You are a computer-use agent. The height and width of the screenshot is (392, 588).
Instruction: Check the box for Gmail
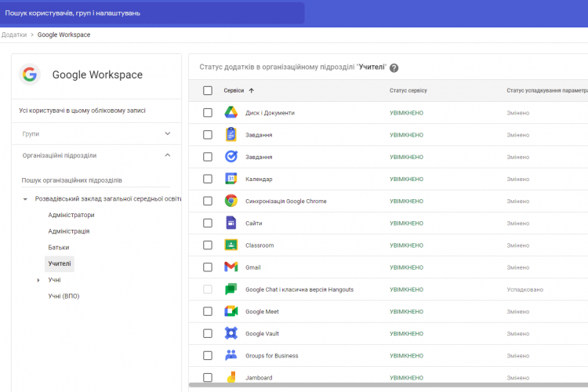(x=208, y=267)
